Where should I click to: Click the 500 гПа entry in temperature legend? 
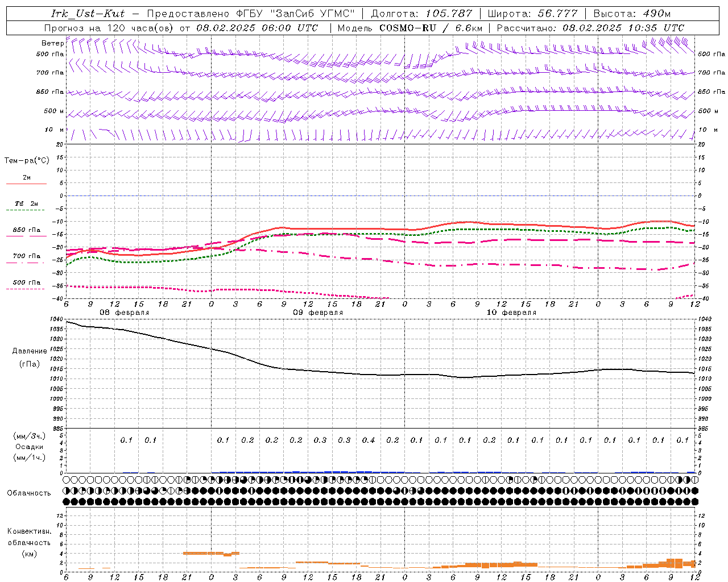pos(26,282)
